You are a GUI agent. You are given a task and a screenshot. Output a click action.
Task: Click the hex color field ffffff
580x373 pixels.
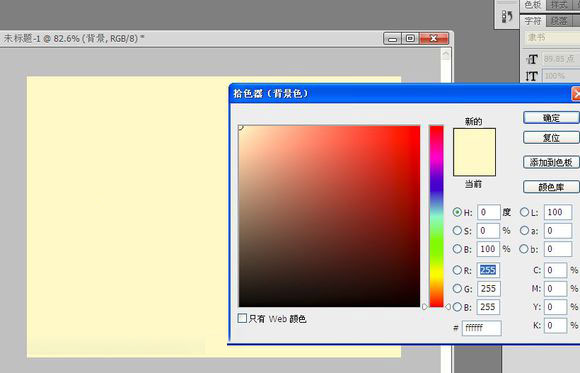[x=482, y=328]
